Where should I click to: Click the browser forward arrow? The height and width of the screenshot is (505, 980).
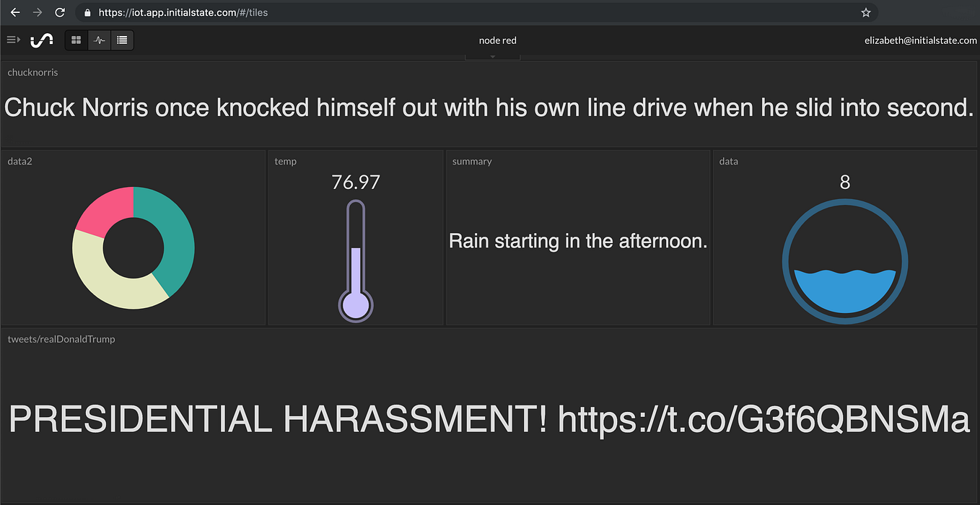[x=38, y=12]
